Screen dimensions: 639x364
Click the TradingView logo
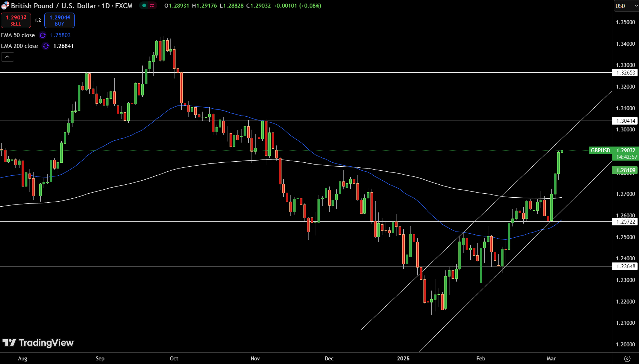click(38, 343)
